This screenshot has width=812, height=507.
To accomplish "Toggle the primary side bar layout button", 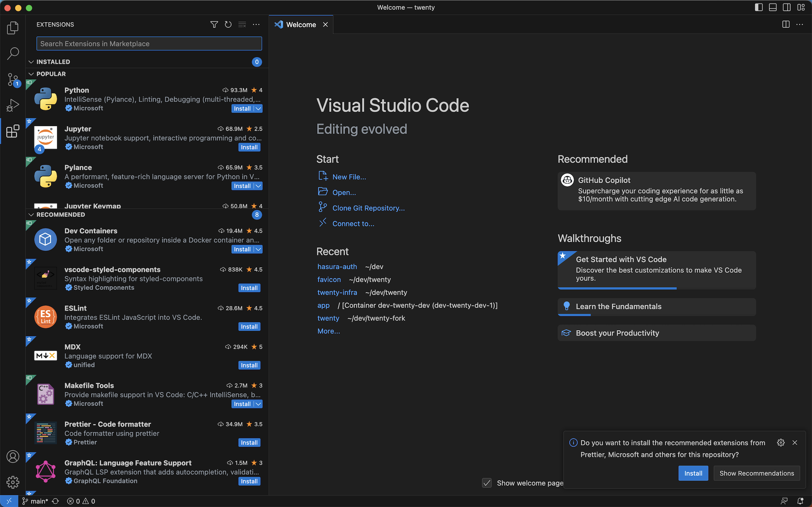I will point(758,7).
